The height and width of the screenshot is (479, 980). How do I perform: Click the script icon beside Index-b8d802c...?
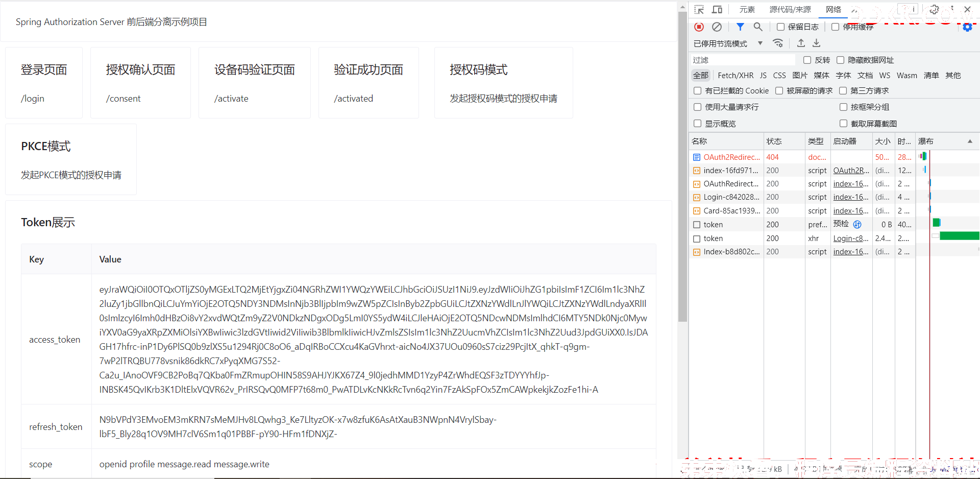tap(697, 252)
